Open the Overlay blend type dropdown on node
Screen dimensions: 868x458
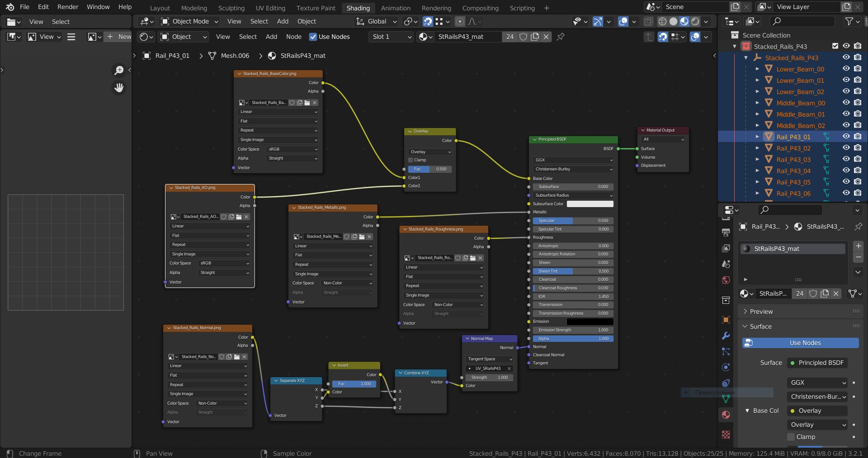430,152
